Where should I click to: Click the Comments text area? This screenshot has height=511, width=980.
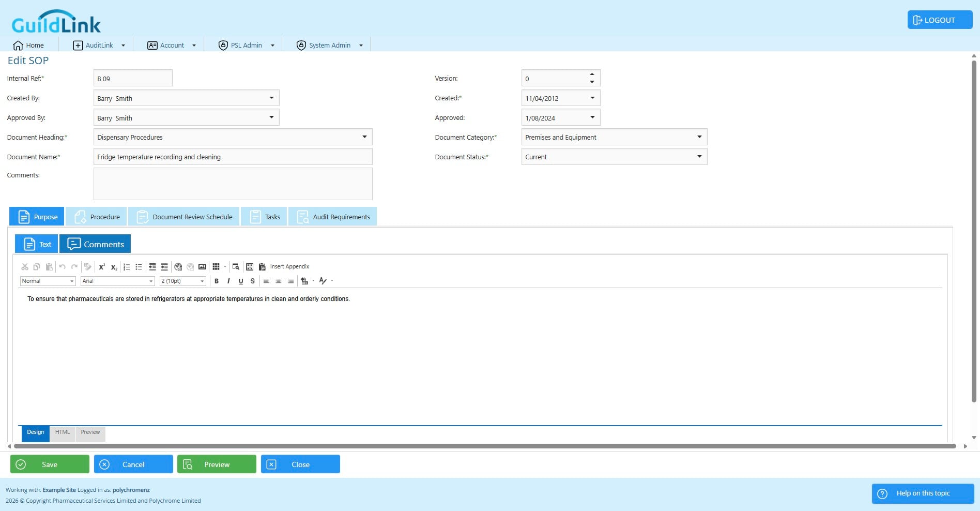233,184
